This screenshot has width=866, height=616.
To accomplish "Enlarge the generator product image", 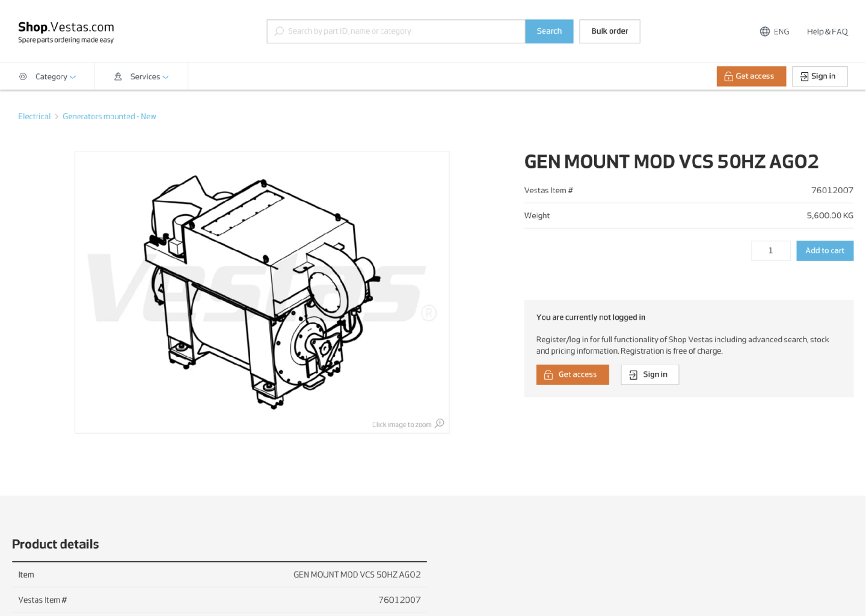I will click(x=262, y=292).
